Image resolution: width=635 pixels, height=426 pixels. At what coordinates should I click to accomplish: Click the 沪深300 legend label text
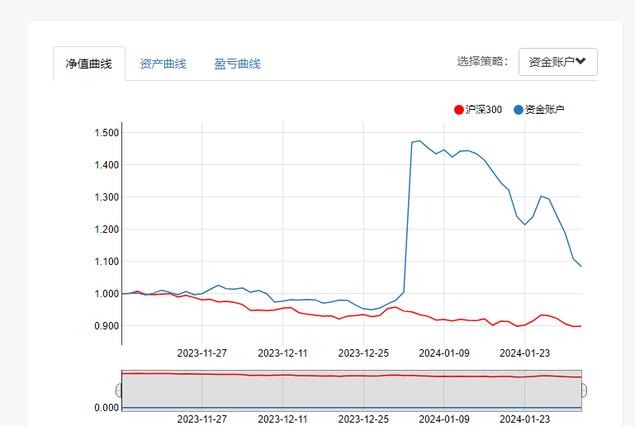click(x=483, y=109)
